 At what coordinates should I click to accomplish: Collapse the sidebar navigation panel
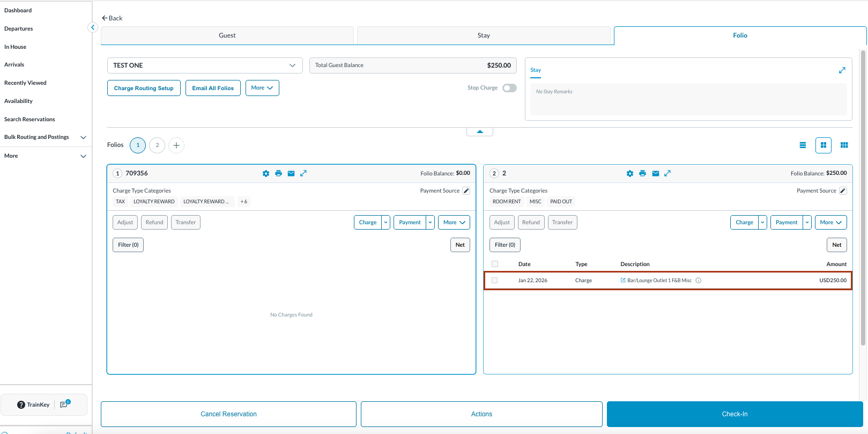tap(93, 27)
